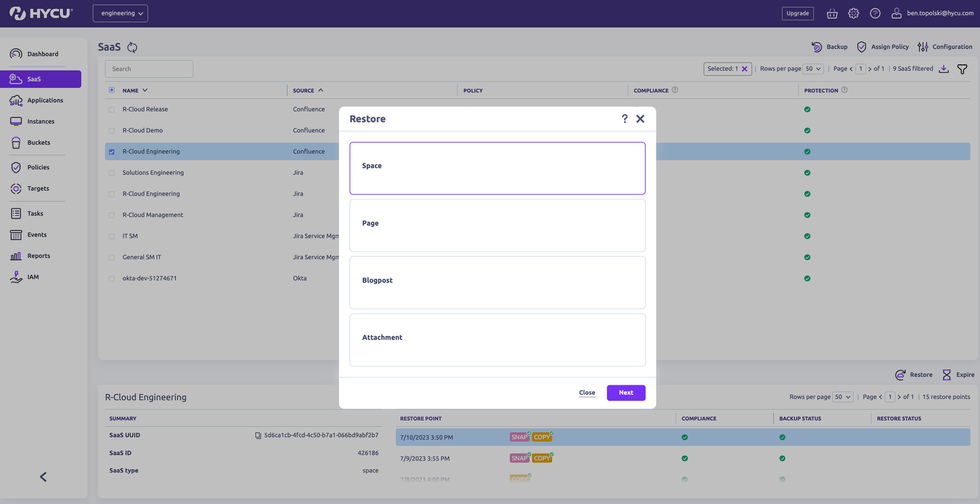980x504 pixels.
Task: Check the okta-dev-51274671 row checkbox
Action: pyautogui.click(x=112, y=278)
